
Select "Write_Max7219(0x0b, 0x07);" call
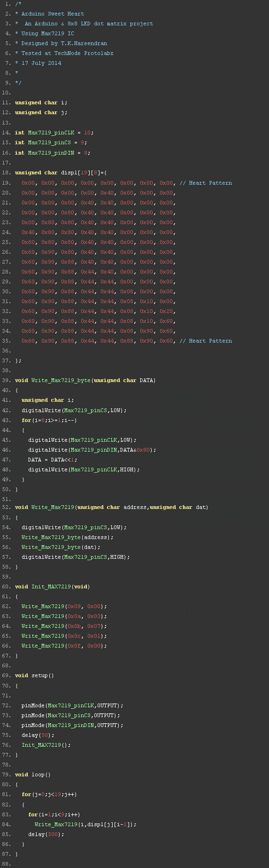click(x=64, y=626)
